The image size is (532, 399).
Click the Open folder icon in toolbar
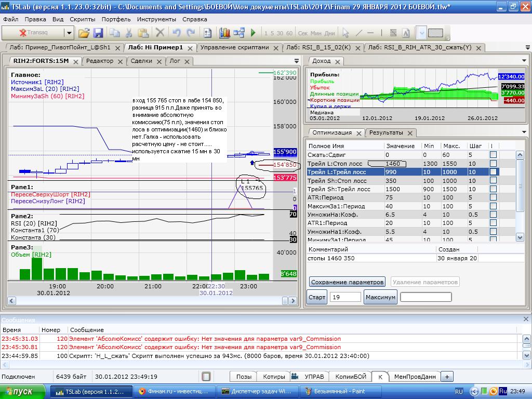tap(84, 33)
